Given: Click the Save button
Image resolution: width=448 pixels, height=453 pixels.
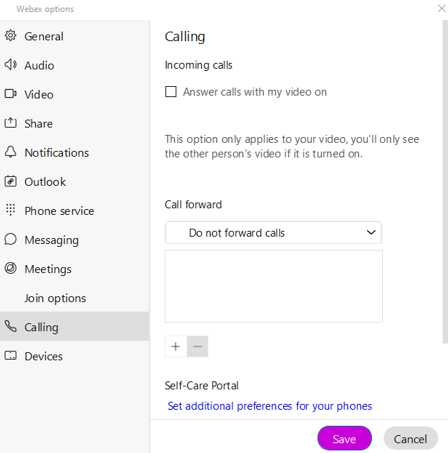Looking at the screenshot, I should pyautogui.click(x=344, y=438).
